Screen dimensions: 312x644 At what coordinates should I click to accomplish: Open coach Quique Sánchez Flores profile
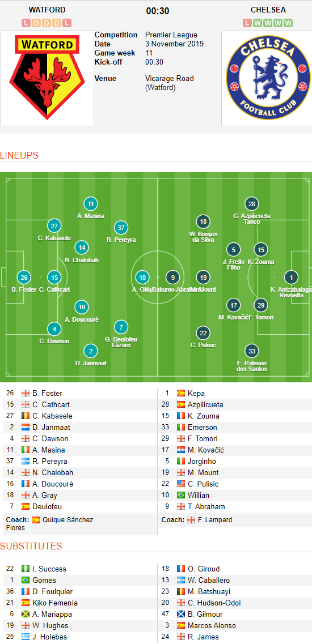tap(50, 524)
